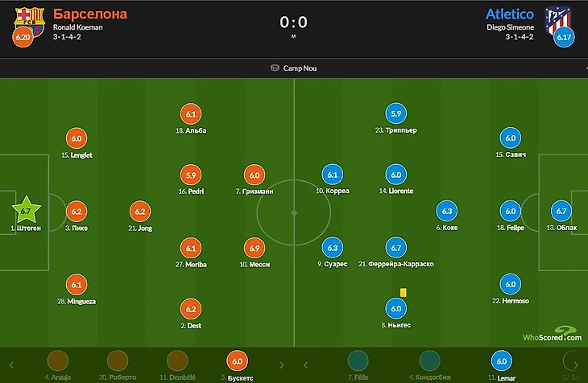This screenshot has height=383, width=588.
Task: Select Штеген's green star rating icon
Action: click(x=26, y=211)
